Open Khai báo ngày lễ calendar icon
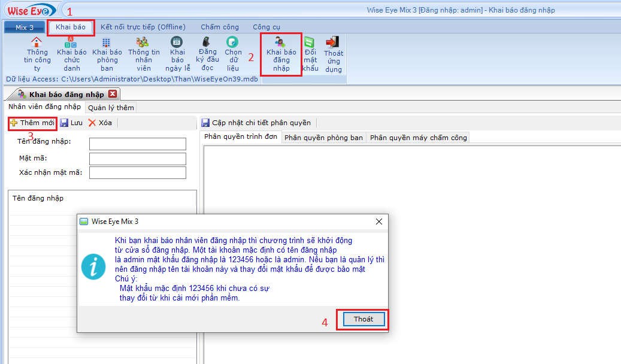This screenshot has height=364, width=621. coord(177,43)
